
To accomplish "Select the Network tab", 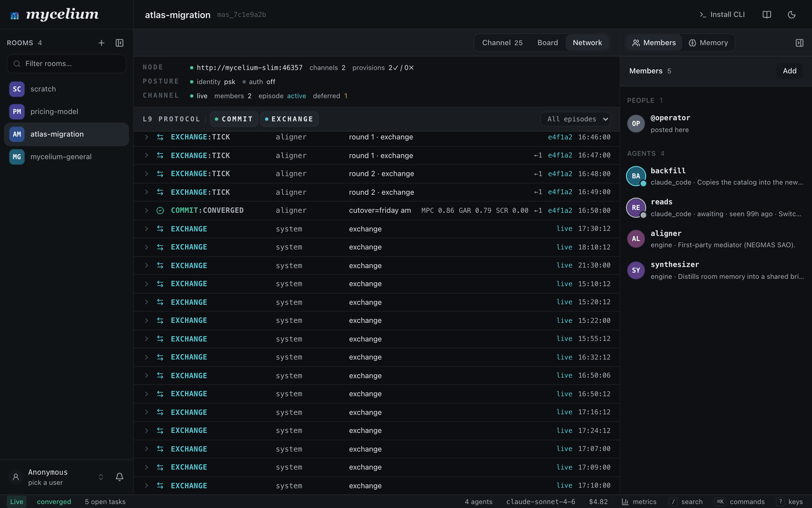I will [587, 43].
